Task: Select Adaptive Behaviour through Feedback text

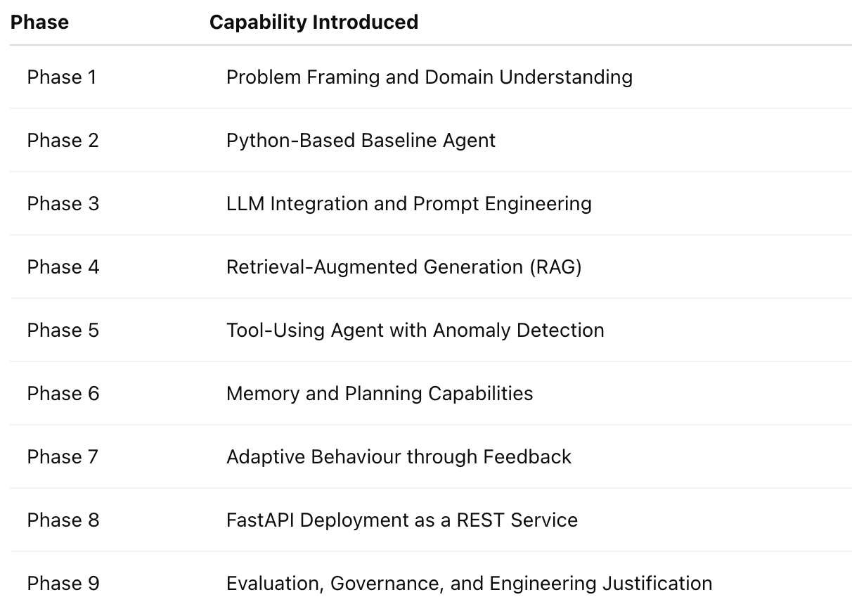Action: [399, 457]
